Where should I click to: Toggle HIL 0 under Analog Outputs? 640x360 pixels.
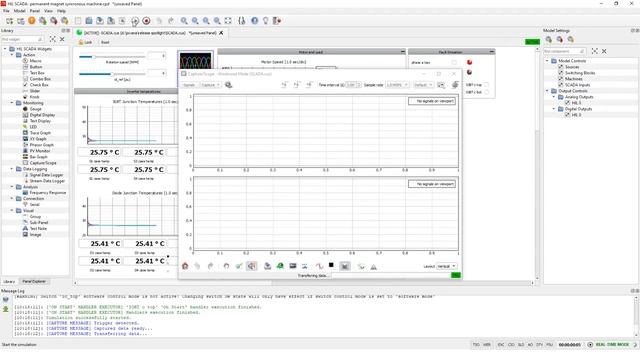567,103
